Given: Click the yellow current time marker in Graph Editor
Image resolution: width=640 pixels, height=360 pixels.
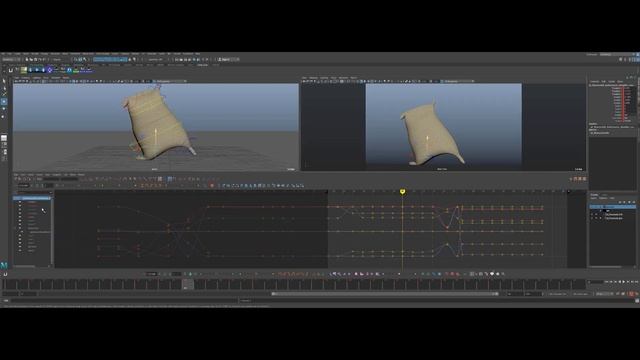Looking at the screenshot, I should click(x=402, y=191).
